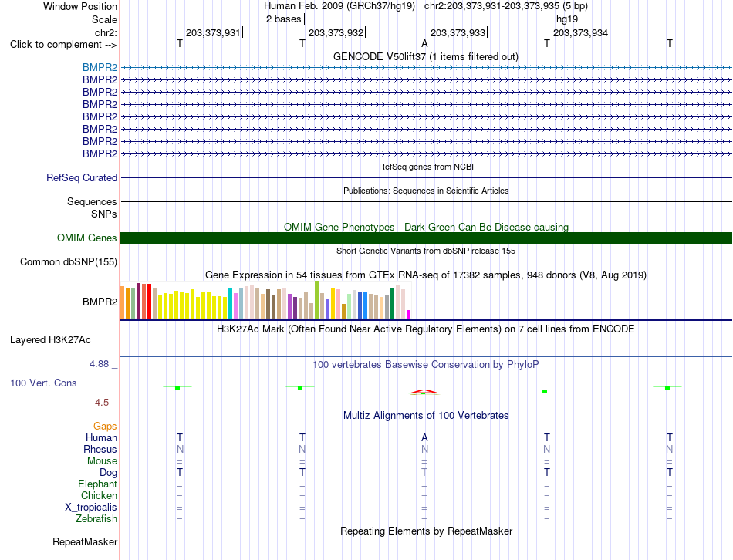Click the Click to complement --> label
This screenshot has height=560, width=733.
click(63, 45)
